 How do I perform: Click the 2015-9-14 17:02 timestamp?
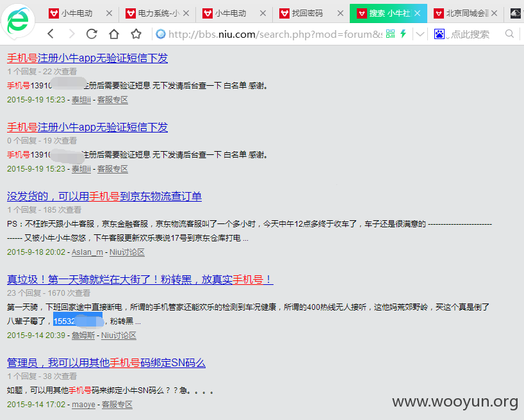(x=36, y=405)
